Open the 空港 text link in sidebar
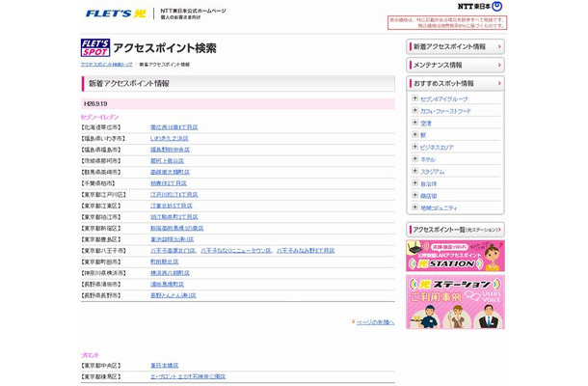The width and height of the screenshot is (588, 386). pos(426,124)
